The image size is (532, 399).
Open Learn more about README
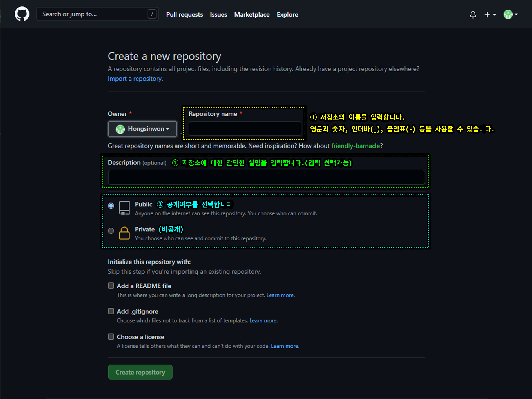tap(280, 295)
